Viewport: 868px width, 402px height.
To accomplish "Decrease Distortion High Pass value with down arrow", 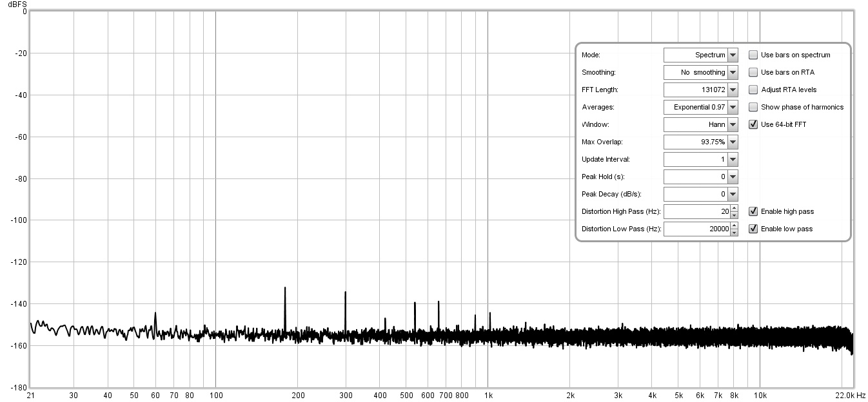I will click(734, 215).
